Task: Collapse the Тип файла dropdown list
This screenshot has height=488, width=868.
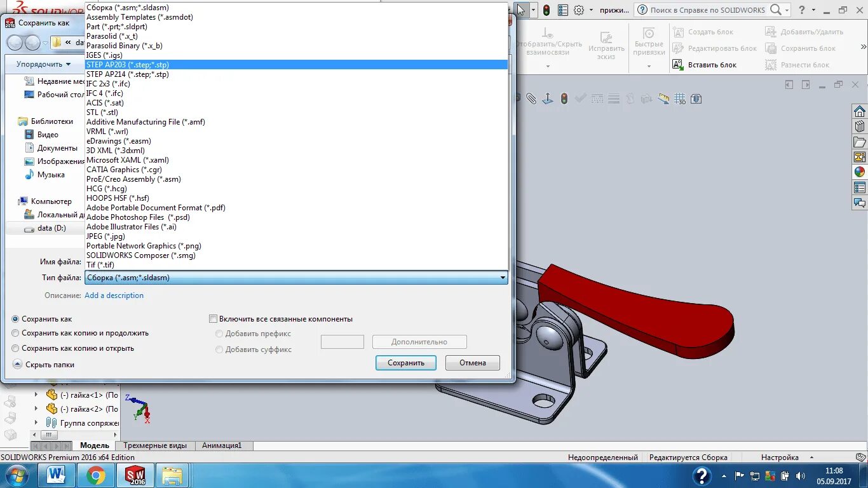Action: pos(503,278)
